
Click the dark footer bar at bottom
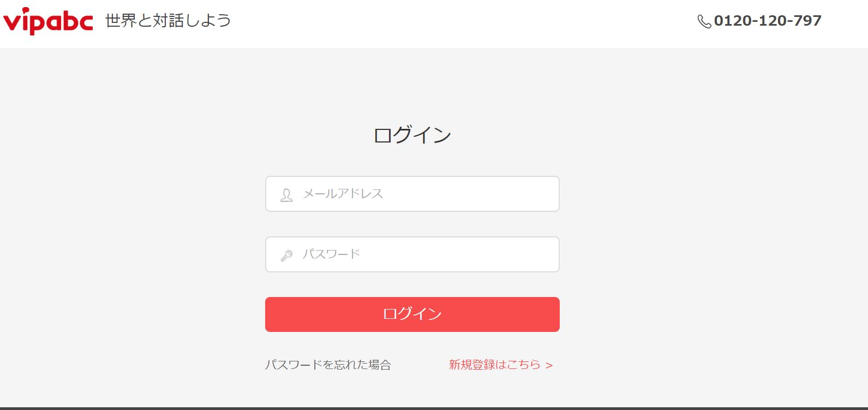tap(434, 408)
